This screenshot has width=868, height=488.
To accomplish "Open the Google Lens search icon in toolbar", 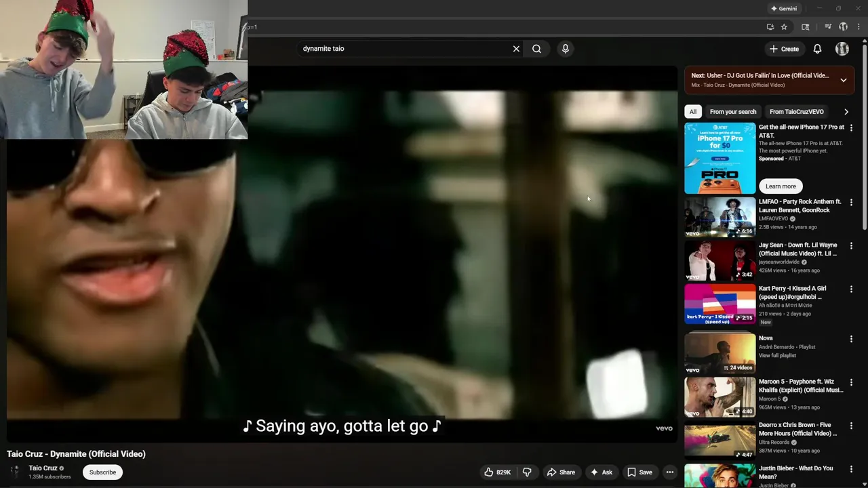I will point(806,27).
